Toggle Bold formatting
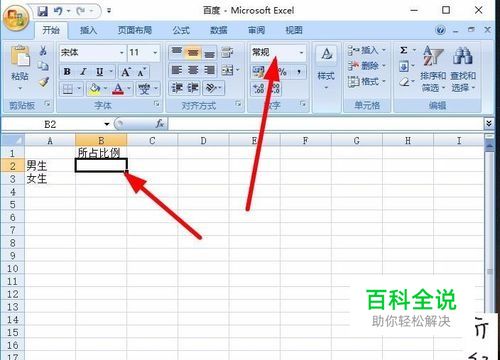The width and height of the screenshot is (500, 360). tap(67, 72)
